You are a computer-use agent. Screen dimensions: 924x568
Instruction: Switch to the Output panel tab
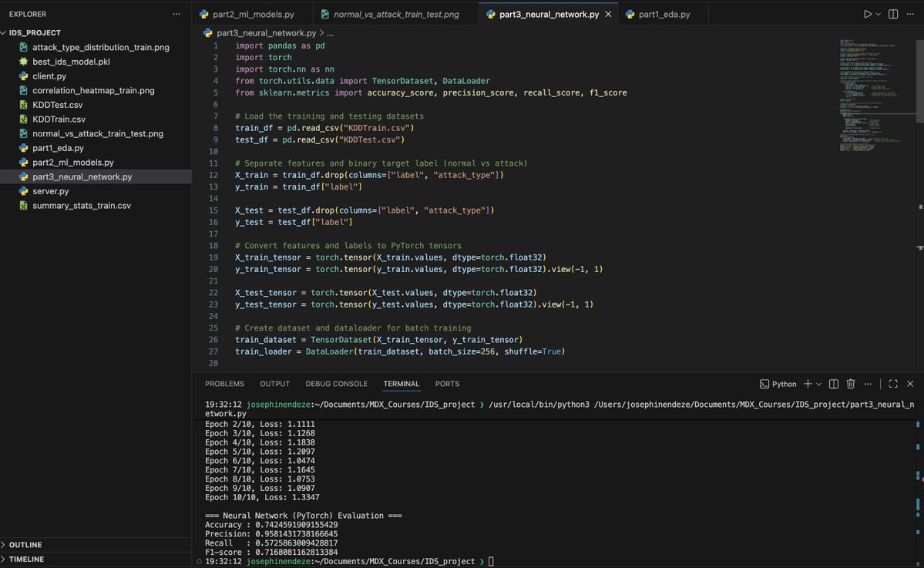(274, 384)
